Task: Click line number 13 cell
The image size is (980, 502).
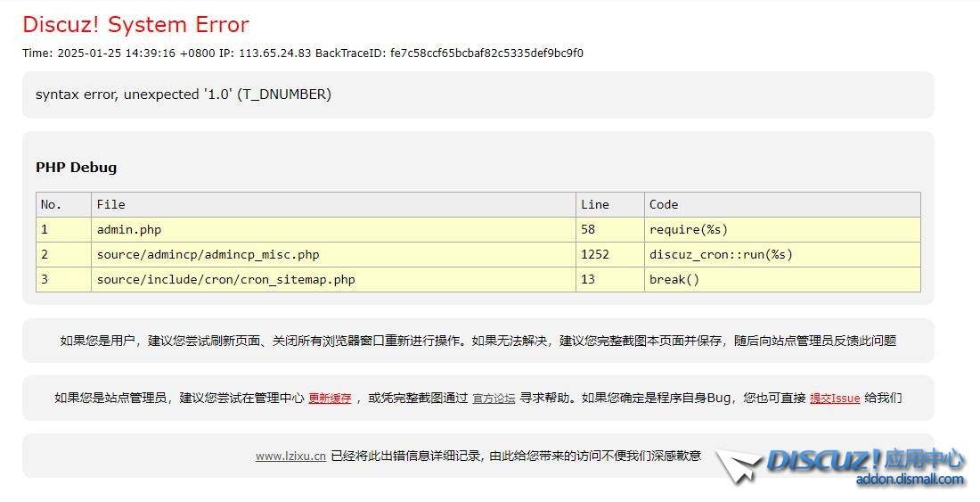Action: [x=610, y=279]
